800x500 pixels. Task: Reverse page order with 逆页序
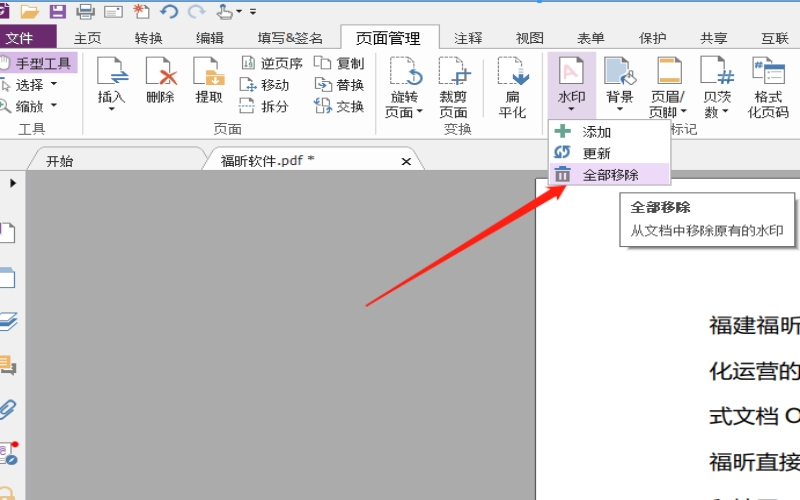[271, 63]
